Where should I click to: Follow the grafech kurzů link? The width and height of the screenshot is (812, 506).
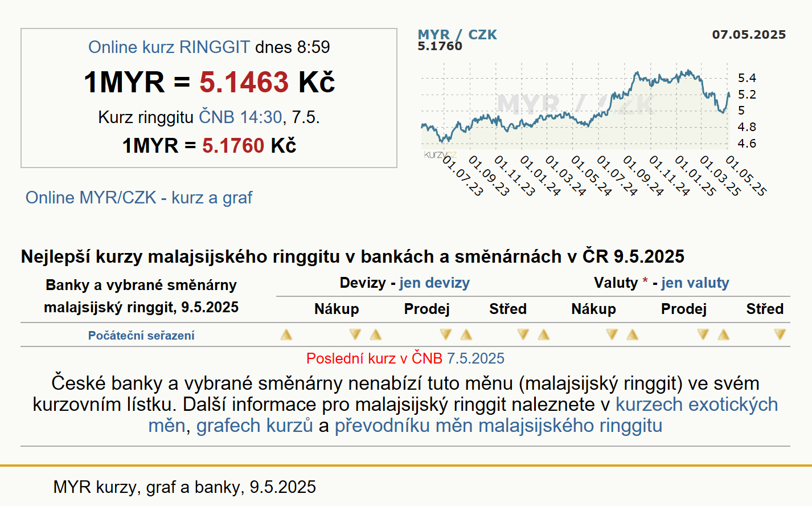point(255,425)
